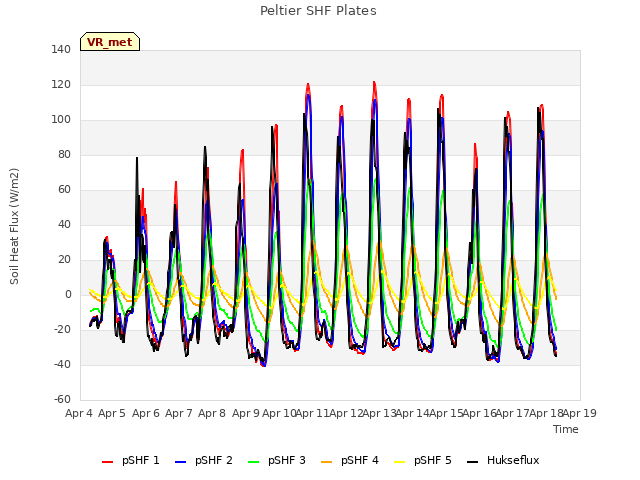Click the Apr 7 x-axis tick label
Viewport: 640px width, 480px height.
click(x=179, y=413)
